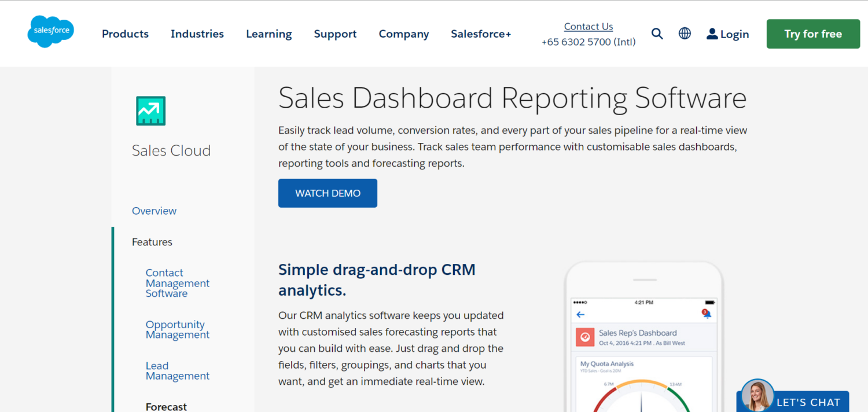Viewport: 868px width, 412px height.
Task: Expand the Company navigation item
Action: [403, 34]
